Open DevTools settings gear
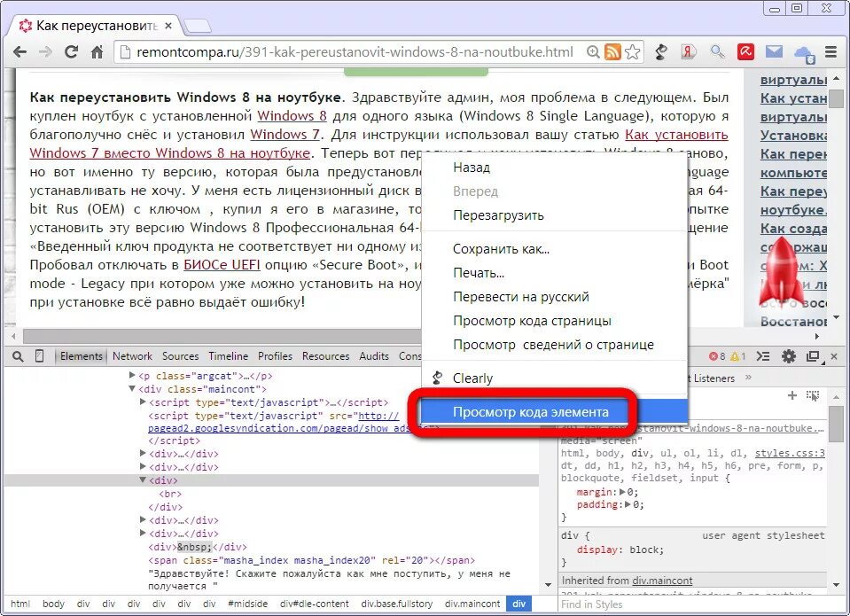Image resolution: width=850 pixels, height=616 pixels. click(x=789, y=356)
